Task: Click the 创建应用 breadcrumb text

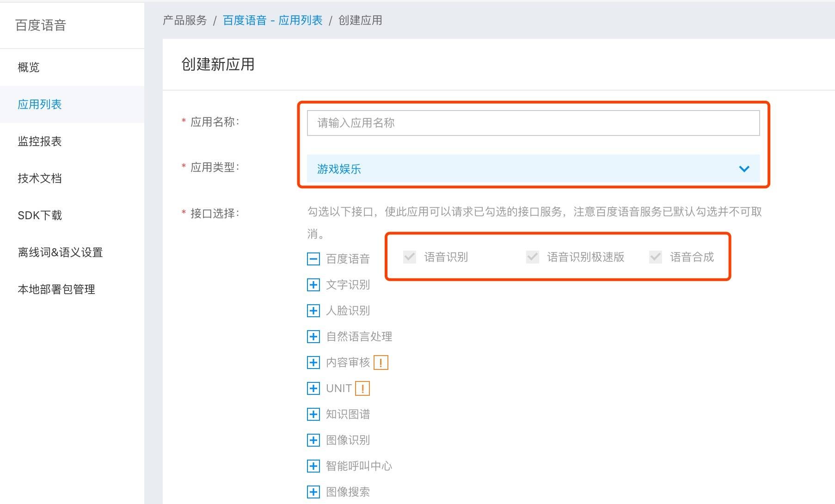Action: click(360, 20)
